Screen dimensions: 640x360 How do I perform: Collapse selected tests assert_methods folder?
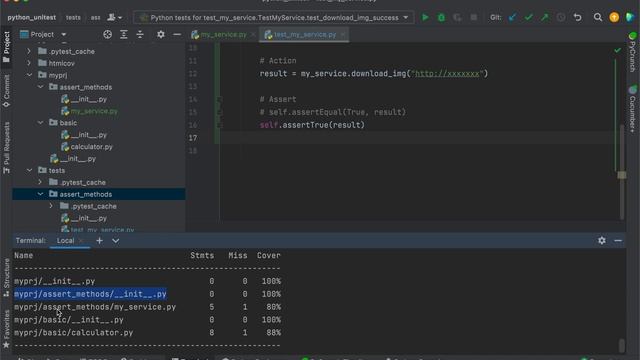coord(40,194)
